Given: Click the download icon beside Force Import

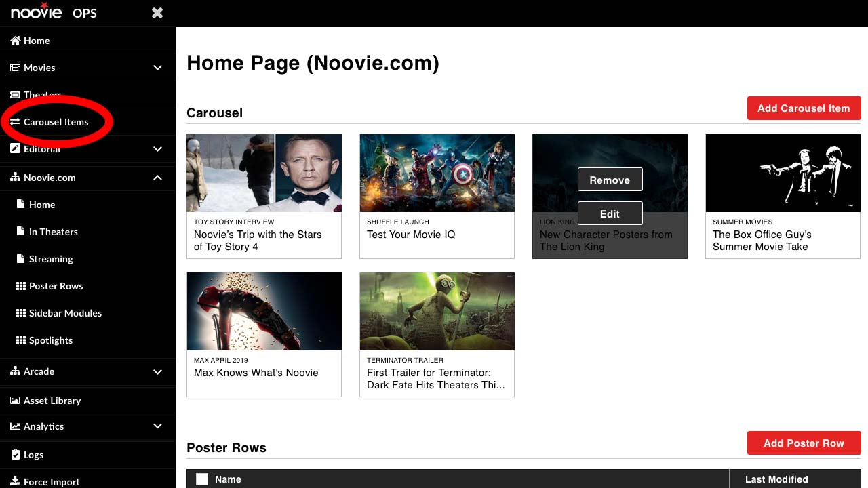Looking at the screenshot, I should 15,482.
